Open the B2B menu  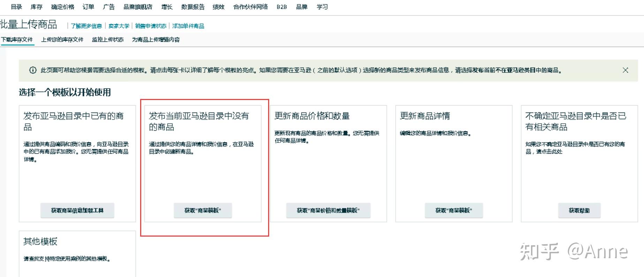282,7
